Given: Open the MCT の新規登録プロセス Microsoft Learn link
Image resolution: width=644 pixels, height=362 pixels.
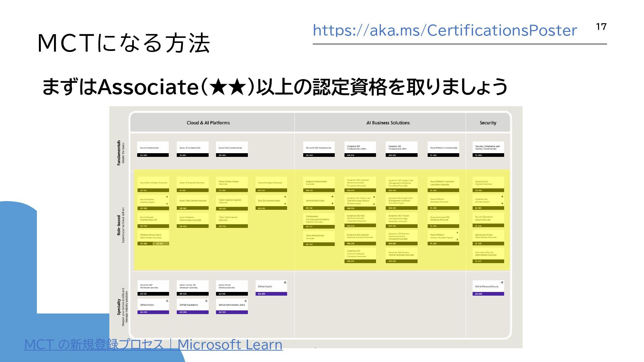Looking at the screenshot, I should 153,345.
